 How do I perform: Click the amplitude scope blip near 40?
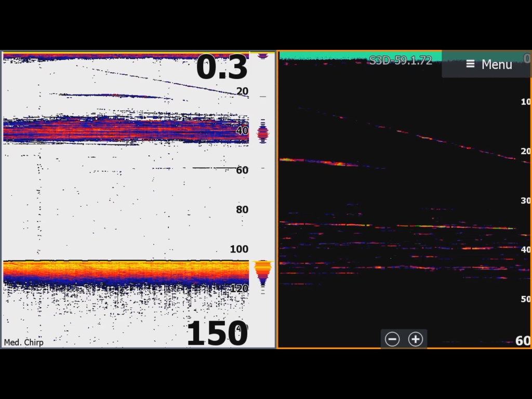click(x=263, y=132)
